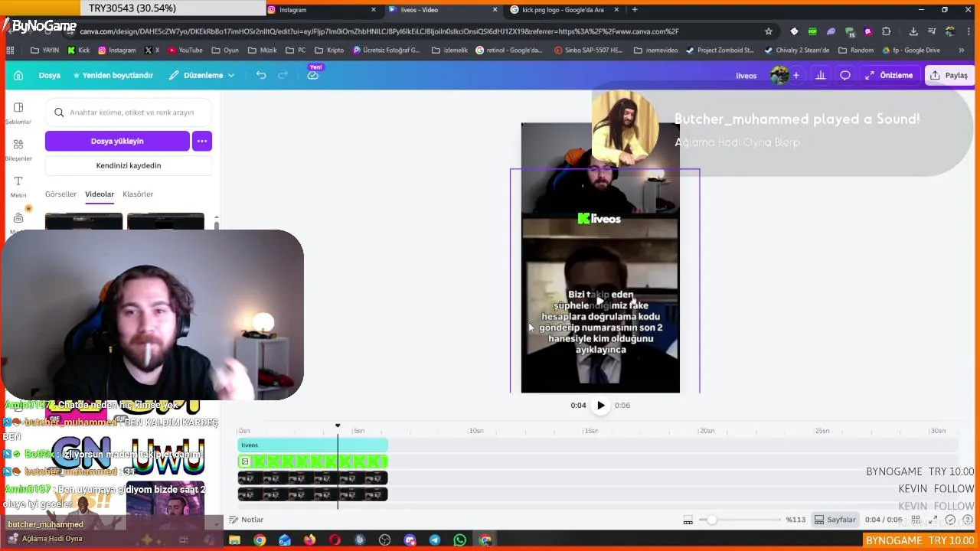The image size is (980, 551).
Task: Open the Notlar notes panel
Action: tap(246, 520)
